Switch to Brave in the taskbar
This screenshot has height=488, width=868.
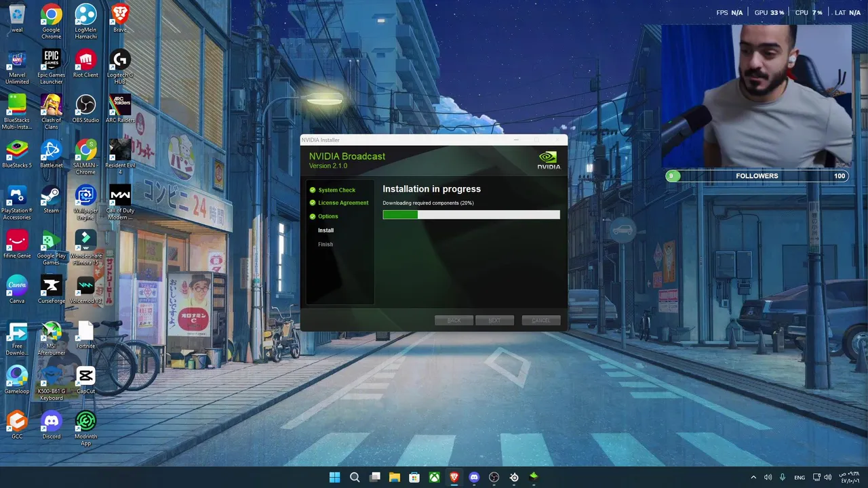tap(454, 477)
